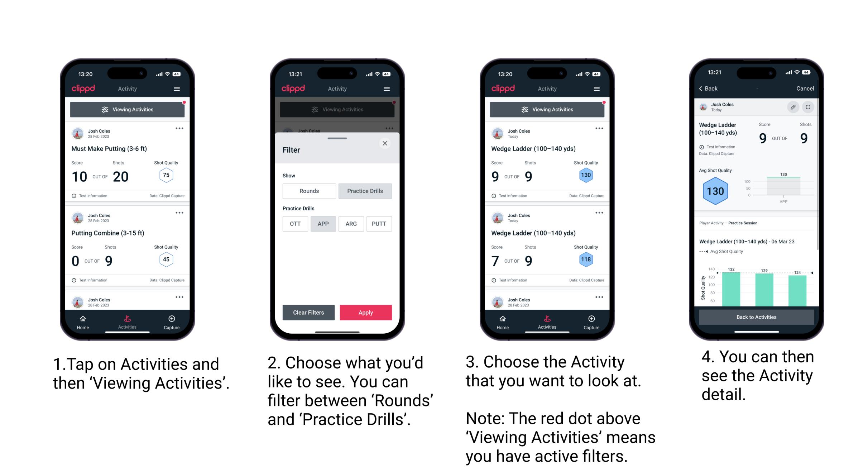Screen dimensions: 868x467
Task: Tap the PUTT drill category filter
Action: [x=379, y=224]
